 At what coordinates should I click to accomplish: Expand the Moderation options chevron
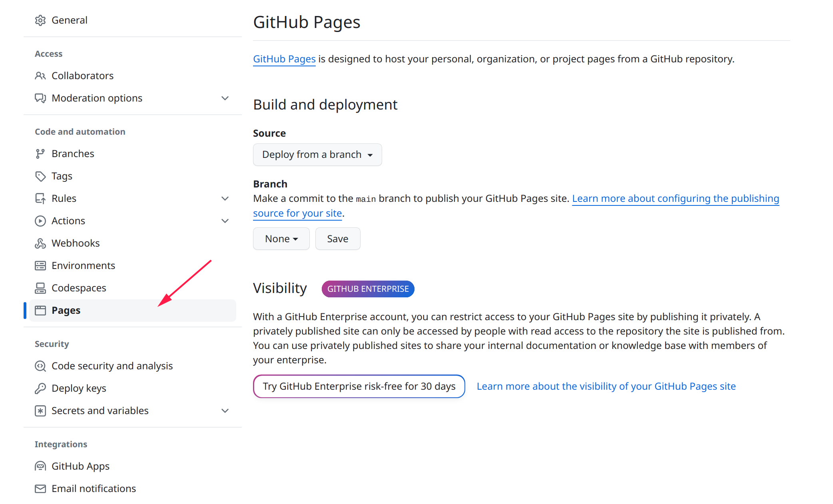click(x=225, y=98)
